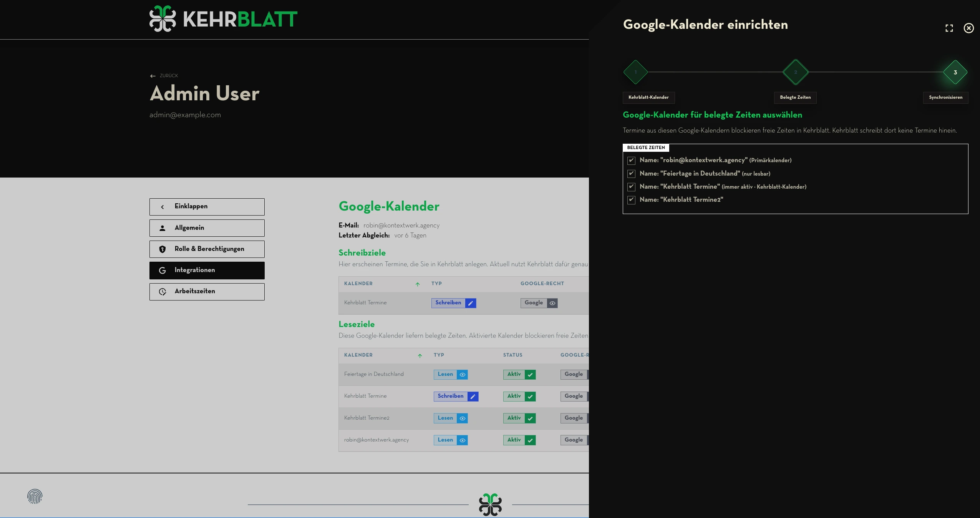Toggle robin@kontextwerk.agency primary calendar checkbox

tap(631, 161)
